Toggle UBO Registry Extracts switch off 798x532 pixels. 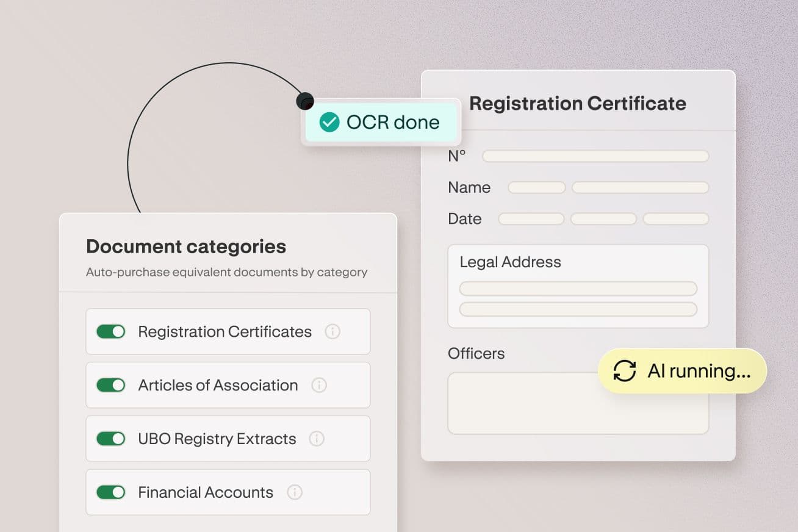tap(111, 439)
